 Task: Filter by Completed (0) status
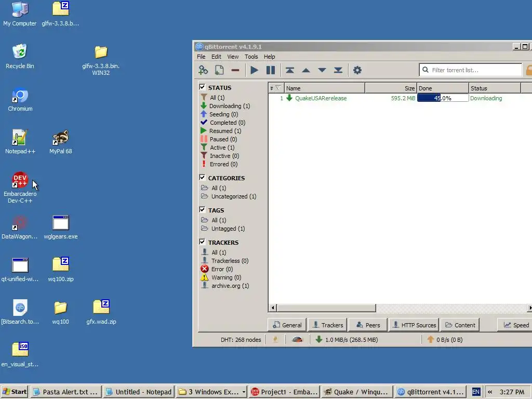coord(223,123)
